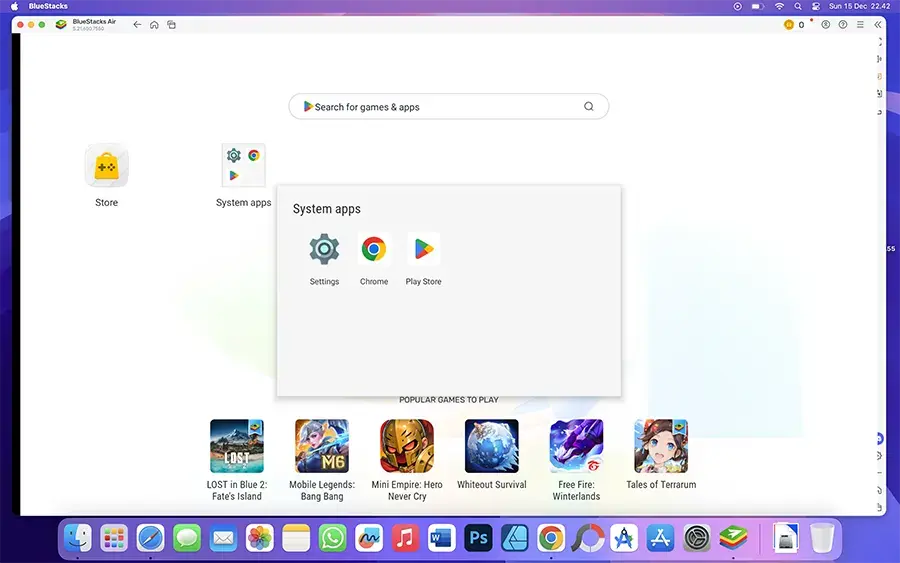
Task: Launch Chrome in System apps
Action: 374,249
